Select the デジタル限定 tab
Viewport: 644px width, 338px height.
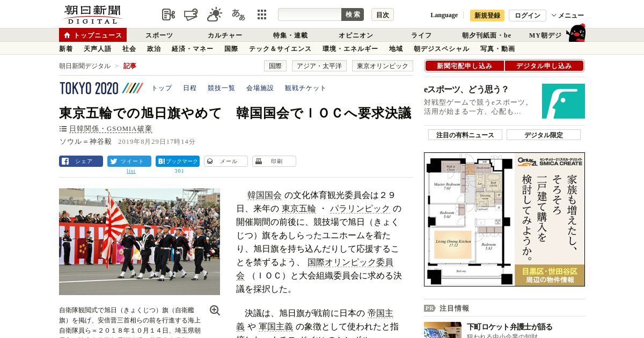click(x=544, y=135)
